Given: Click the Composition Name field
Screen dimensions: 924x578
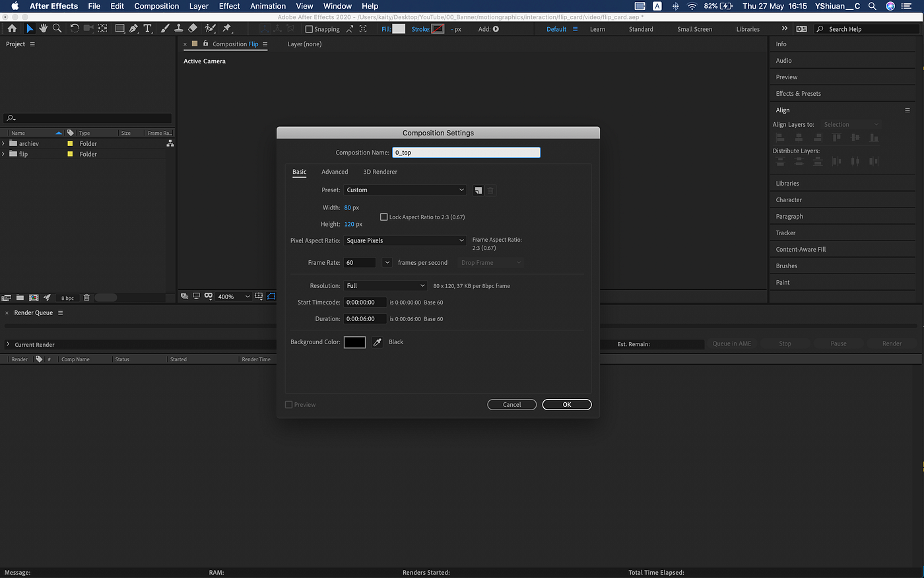Looking at the screenshot, I should coord(466,153).
